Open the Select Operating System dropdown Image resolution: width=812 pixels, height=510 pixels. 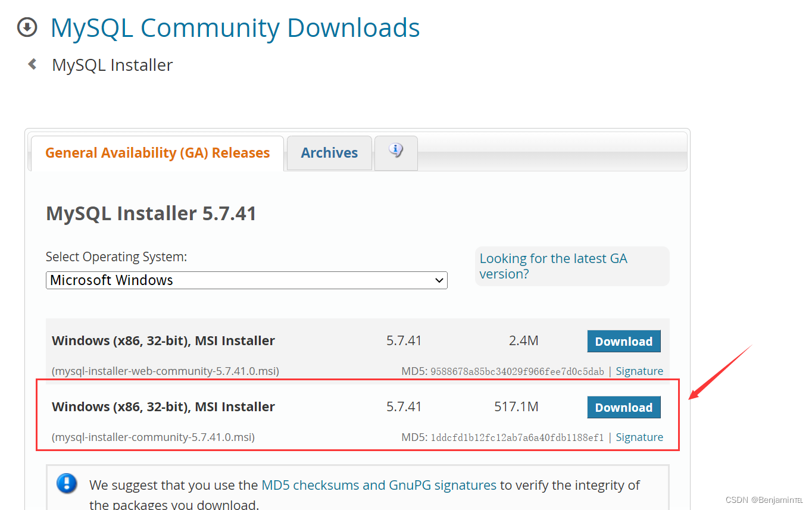pos(246,280)
